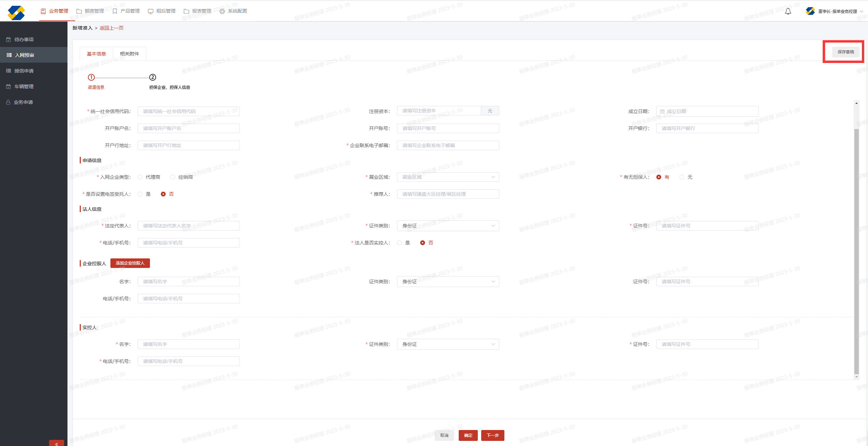Click the form's vertical scrollbar

click(x=856, y=252)
